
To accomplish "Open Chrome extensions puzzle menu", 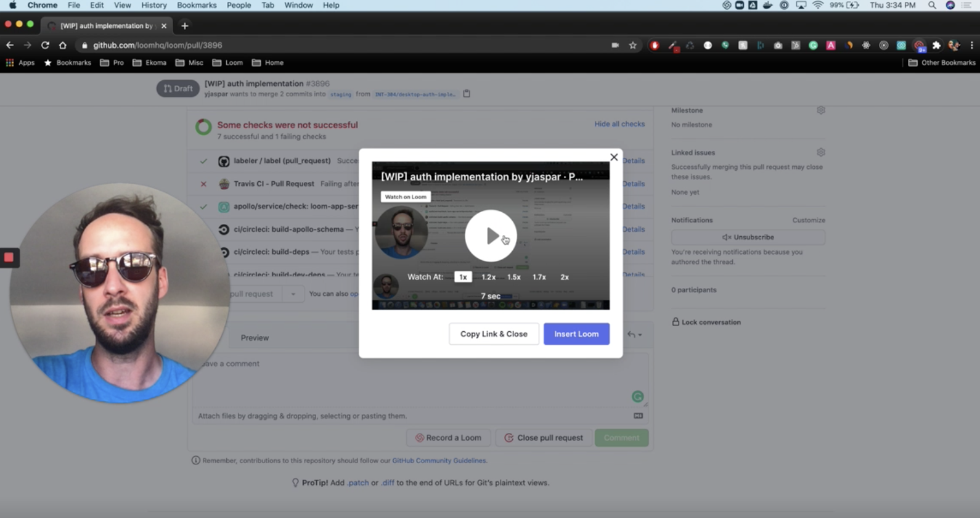I will click(937, 45).
